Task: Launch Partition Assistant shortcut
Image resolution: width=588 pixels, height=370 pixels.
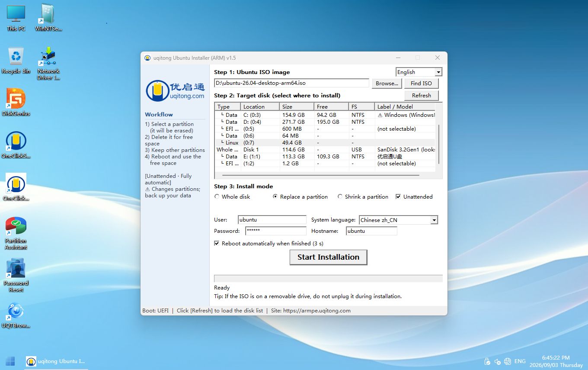Action: point(16,233)
